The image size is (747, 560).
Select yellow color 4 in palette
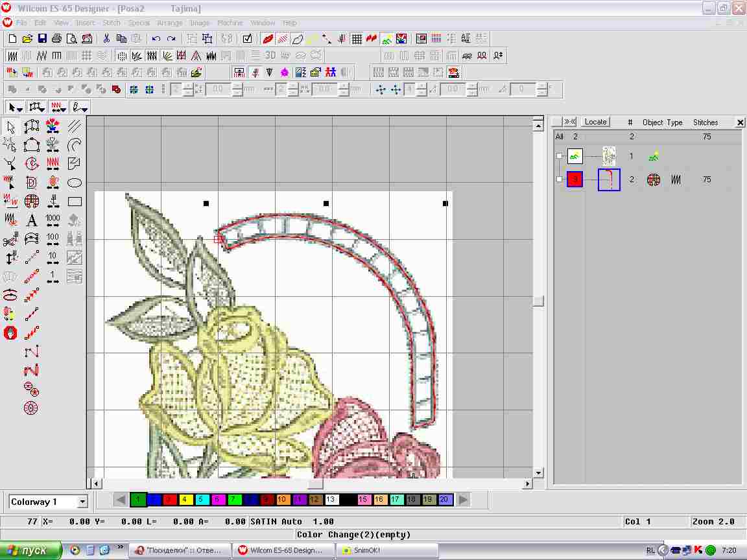(x=184, y=500)
